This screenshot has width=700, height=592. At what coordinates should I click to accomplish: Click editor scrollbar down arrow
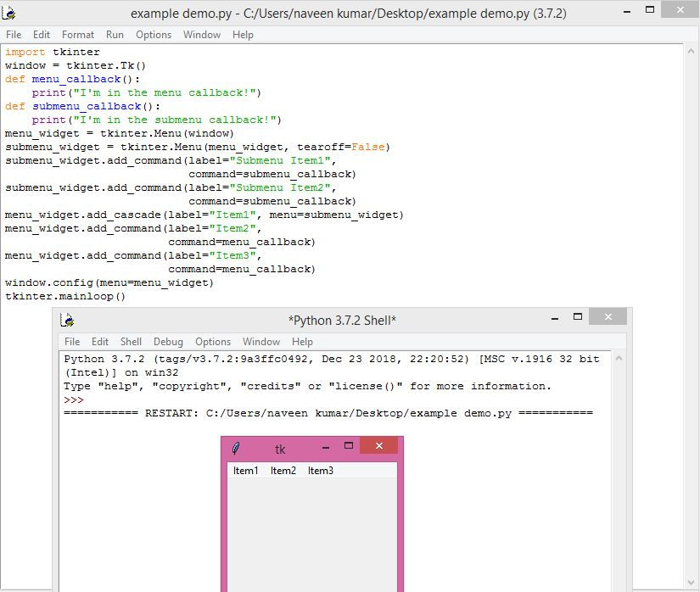coord(691,583)
